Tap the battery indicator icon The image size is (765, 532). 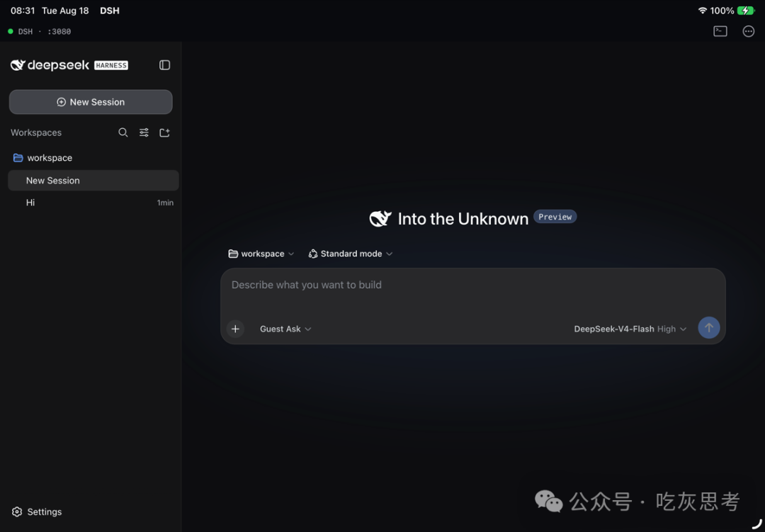point(745,10)
